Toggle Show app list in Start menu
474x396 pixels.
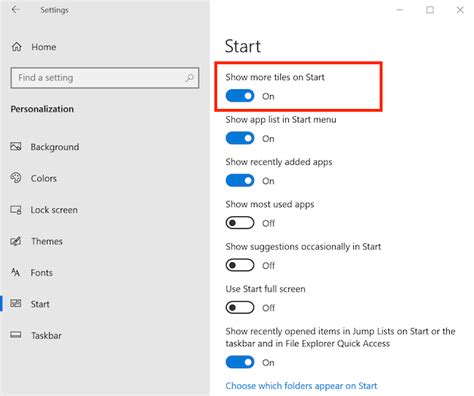tap(240, 138)
